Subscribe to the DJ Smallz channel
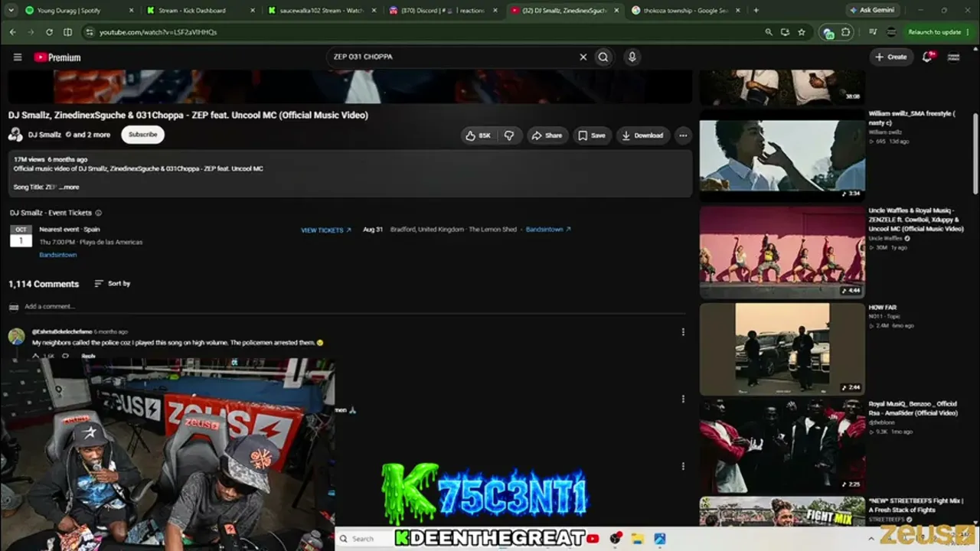 click(142, 135)
